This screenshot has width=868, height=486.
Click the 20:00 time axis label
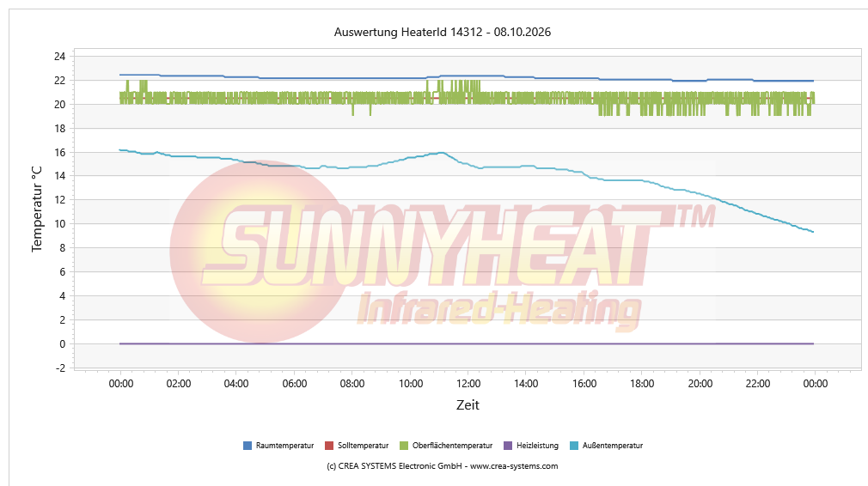(x=700, y=384)
